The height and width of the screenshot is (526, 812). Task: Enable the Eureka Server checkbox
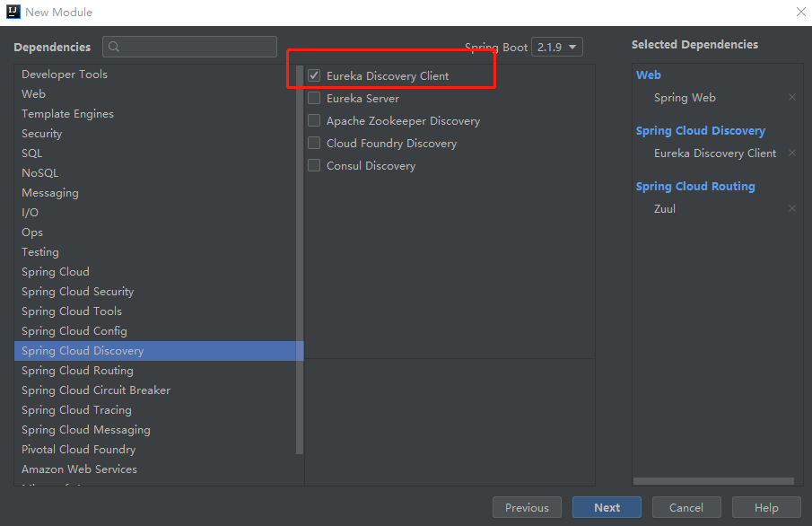pyautogui.click(x=314, y=99)
